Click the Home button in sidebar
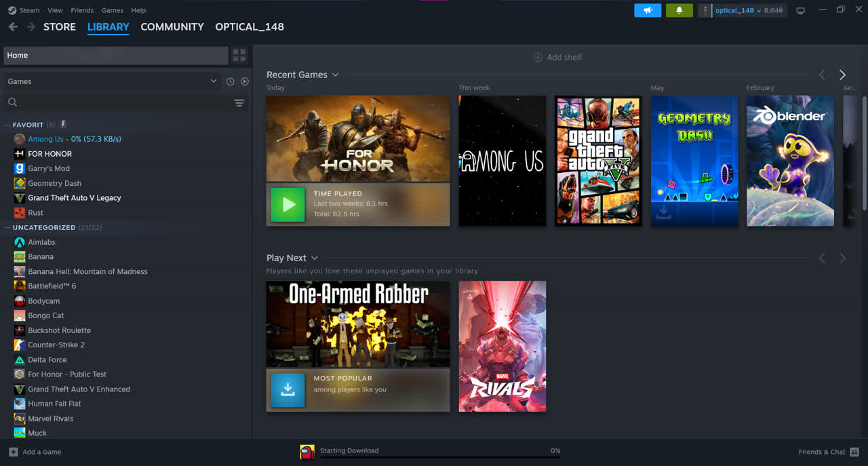The image size is (868, 466). (x=115, y=56)
